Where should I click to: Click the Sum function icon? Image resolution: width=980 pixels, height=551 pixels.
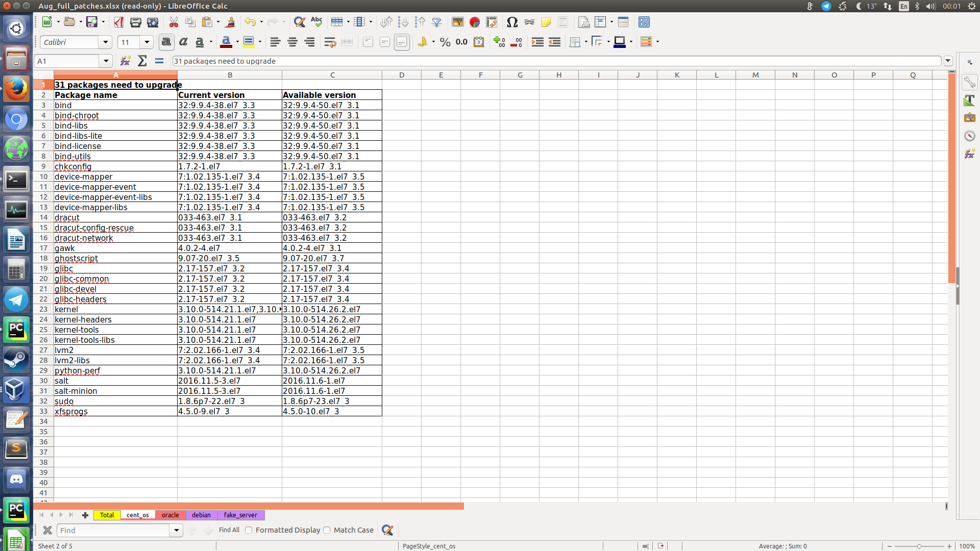click(142, 61)
